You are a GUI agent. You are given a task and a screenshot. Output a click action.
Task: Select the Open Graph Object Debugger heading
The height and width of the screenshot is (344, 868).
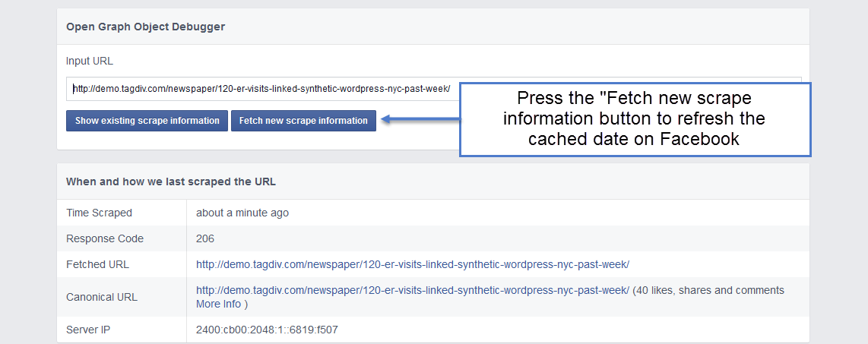click(146, 27)
